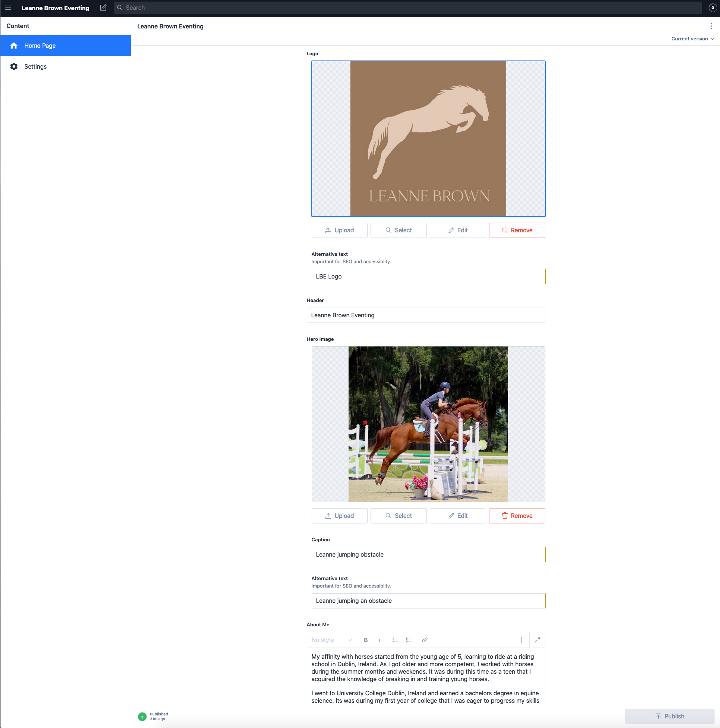
Task: Click the compose new document icon
Action: click(x=103, y=8)
